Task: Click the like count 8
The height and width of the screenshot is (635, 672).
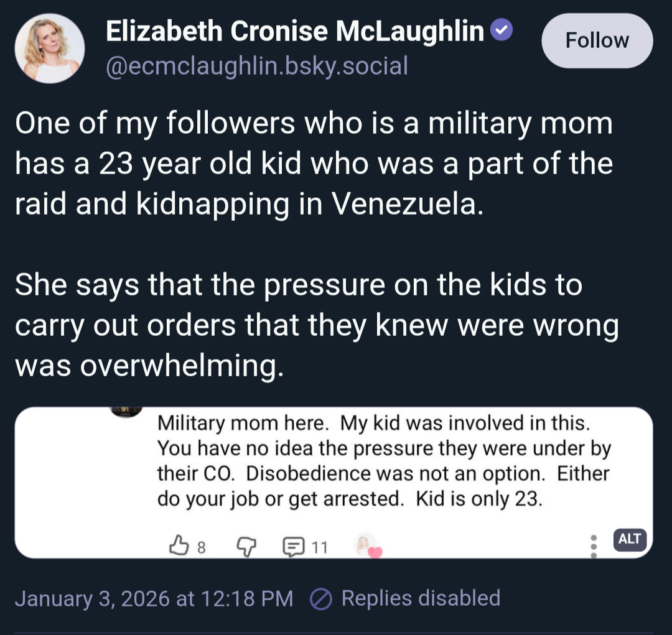Action: (200, 547)
